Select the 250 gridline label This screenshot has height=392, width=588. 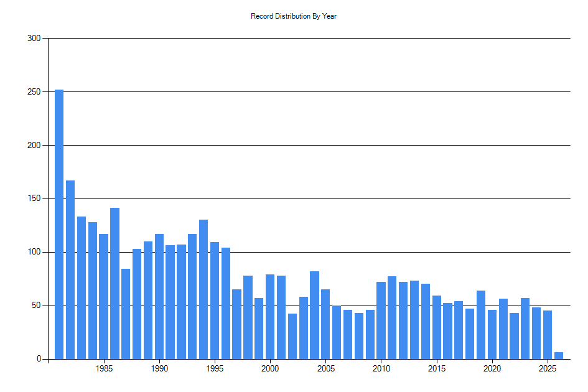[35, 91]
